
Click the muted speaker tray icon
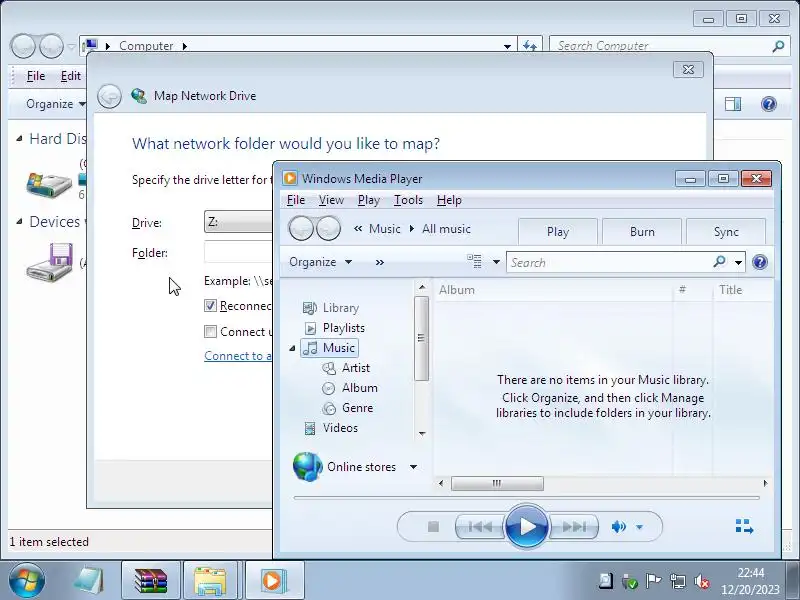(x=702, y=581)
